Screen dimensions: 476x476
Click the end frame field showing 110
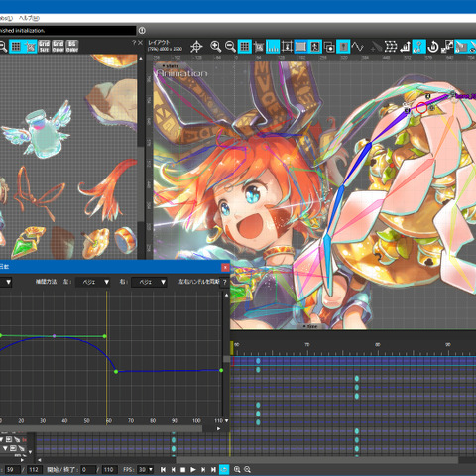(109, 470)
